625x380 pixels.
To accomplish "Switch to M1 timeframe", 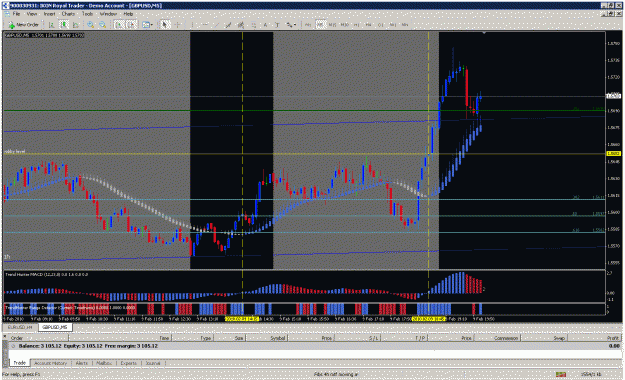I will pyautogui.click(x=308, y=25).
